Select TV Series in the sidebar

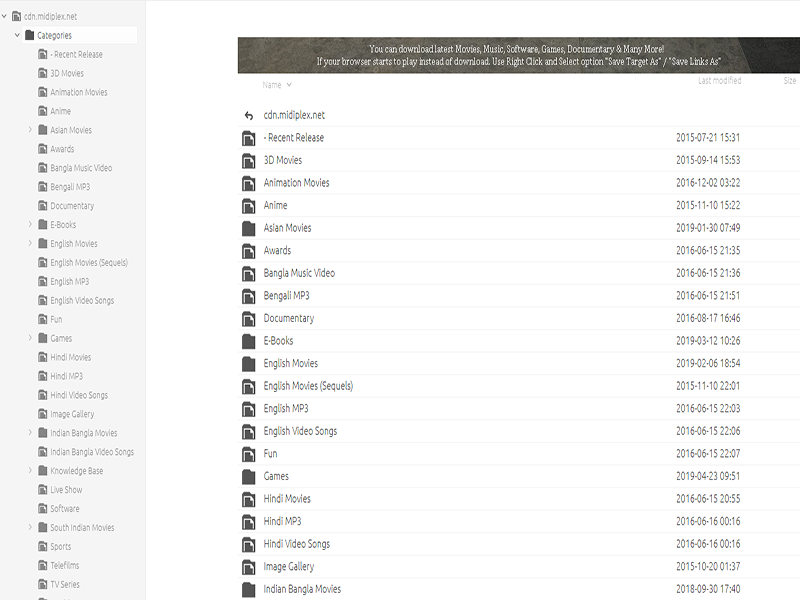click(x=65, y=585)
